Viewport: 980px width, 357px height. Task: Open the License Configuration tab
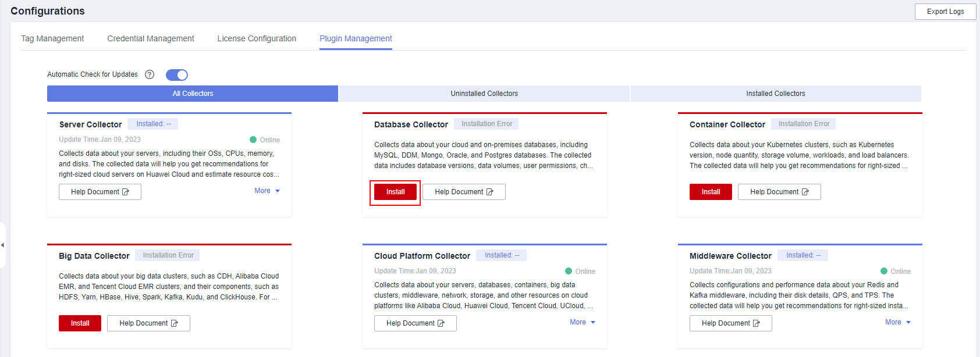coord(257,38)
